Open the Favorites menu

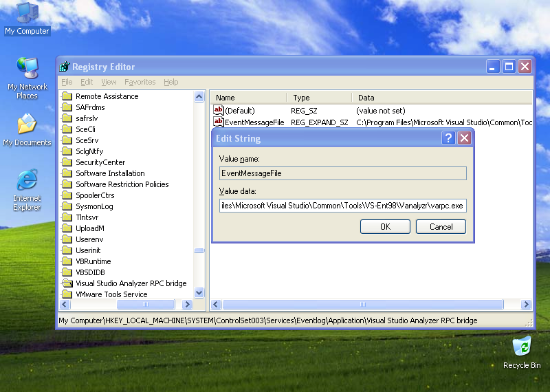pos(140,82)
